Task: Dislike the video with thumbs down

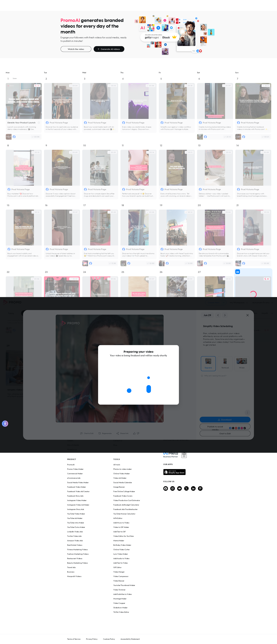Action: click(138, 433)
